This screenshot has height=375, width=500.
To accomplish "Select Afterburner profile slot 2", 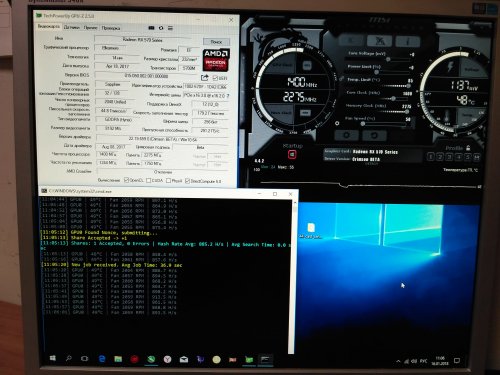I will (440, 157).
